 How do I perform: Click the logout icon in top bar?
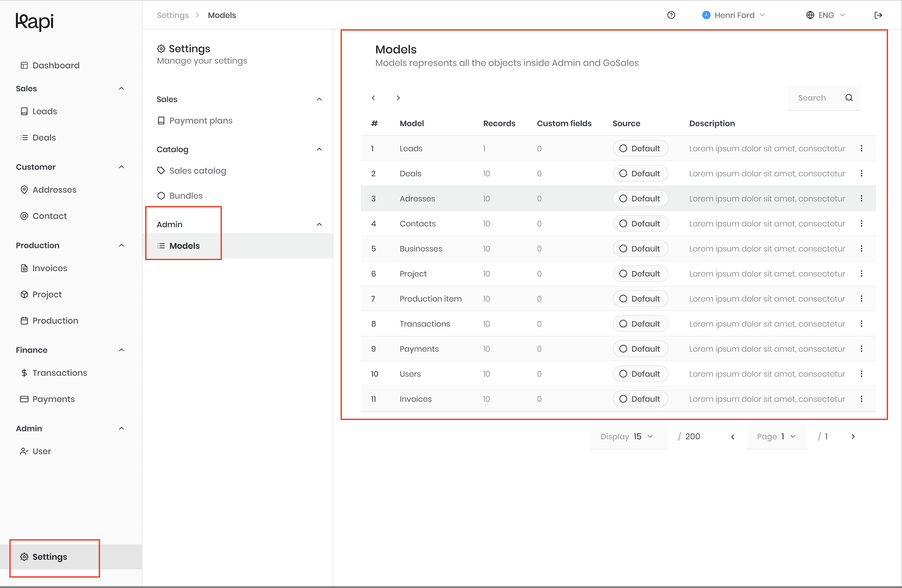(x=878, y=15)
